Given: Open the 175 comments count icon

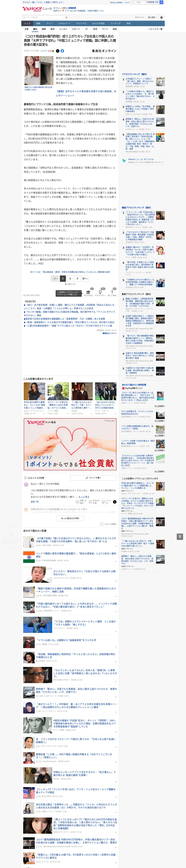Looking at the screenshot, I should point(44,51).
